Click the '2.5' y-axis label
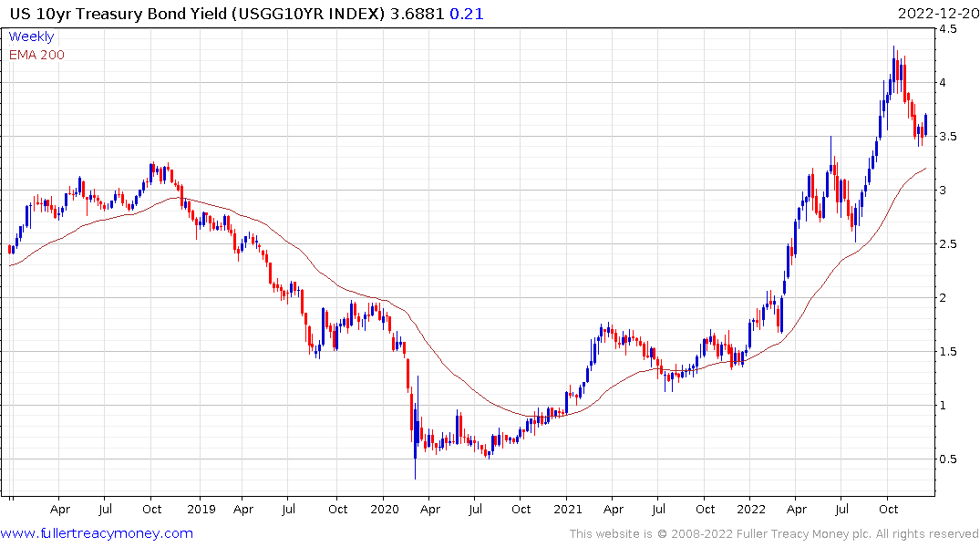This screenshot has width=980, height=547. (948, 243)
